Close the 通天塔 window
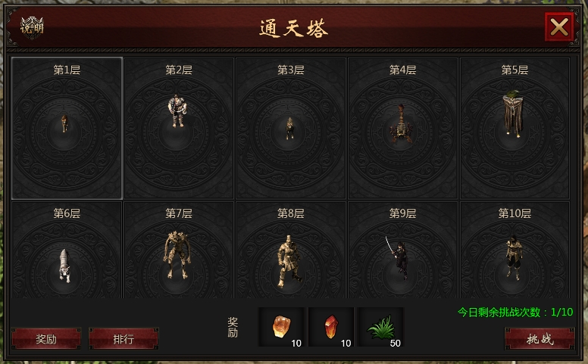Screen dimensions: 588x364 [559, 27]
